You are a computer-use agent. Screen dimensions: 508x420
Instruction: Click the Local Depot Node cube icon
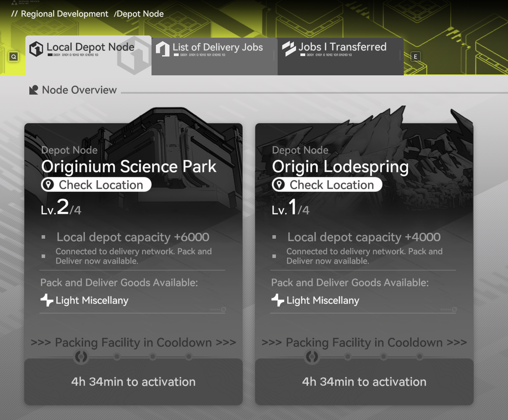tap(36, 49)
